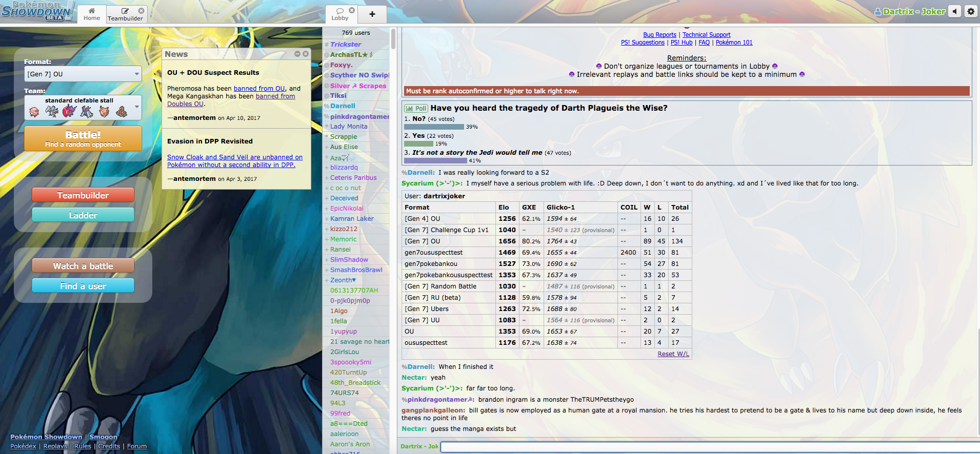Screen dimensions: 980x454
Task: Click the 'antemortem' author under Apr 10 news
Action: pyautogui.click(x=194, y=118)
